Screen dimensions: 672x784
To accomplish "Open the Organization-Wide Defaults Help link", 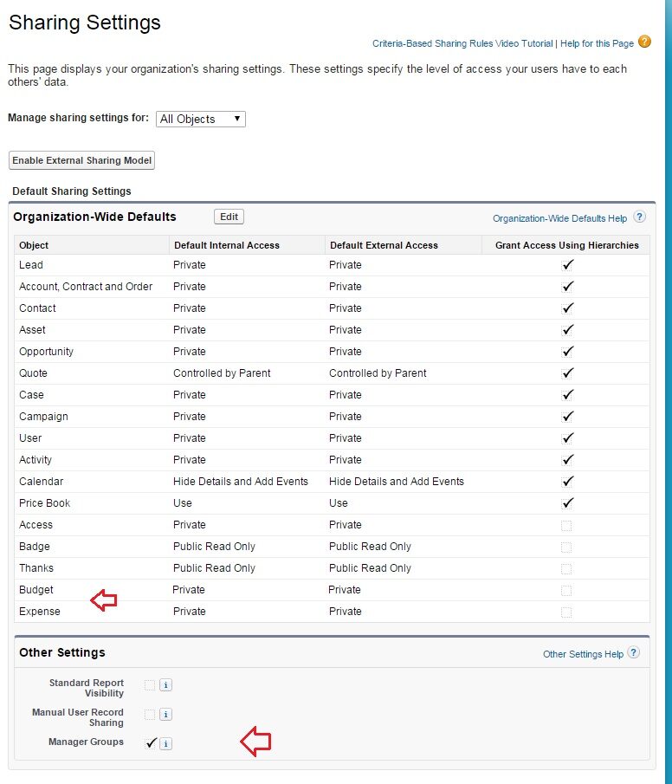I will click(x=559, y=219).
